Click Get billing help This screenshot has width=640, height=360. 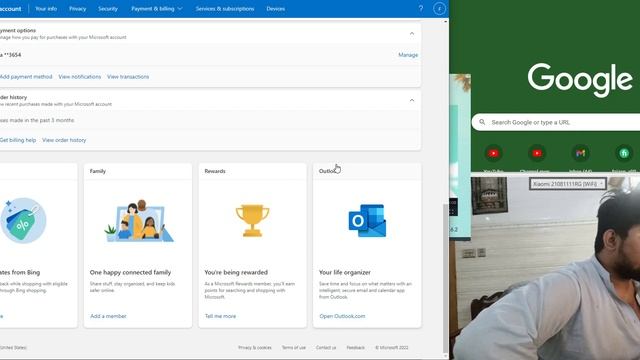coord(18,140)
